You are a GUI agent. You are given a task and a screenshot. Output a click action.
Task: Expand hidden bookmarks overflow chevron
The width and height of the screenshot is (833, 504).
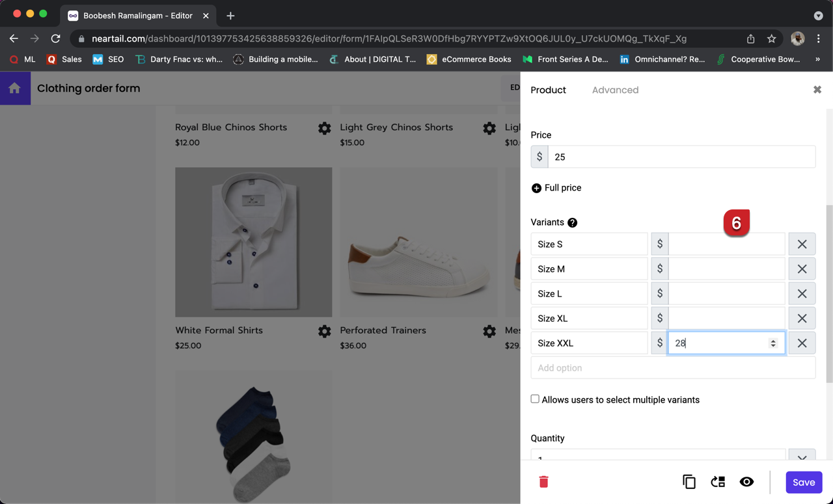tap(817, 59)
